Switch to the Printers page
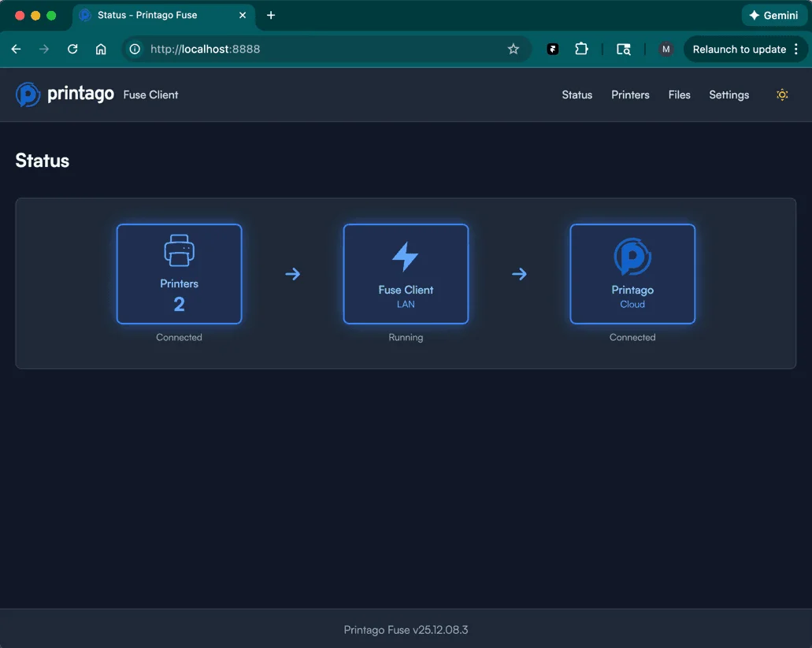Image resolution: width=812 pixels, height=648 pixels. coord(630,94)
